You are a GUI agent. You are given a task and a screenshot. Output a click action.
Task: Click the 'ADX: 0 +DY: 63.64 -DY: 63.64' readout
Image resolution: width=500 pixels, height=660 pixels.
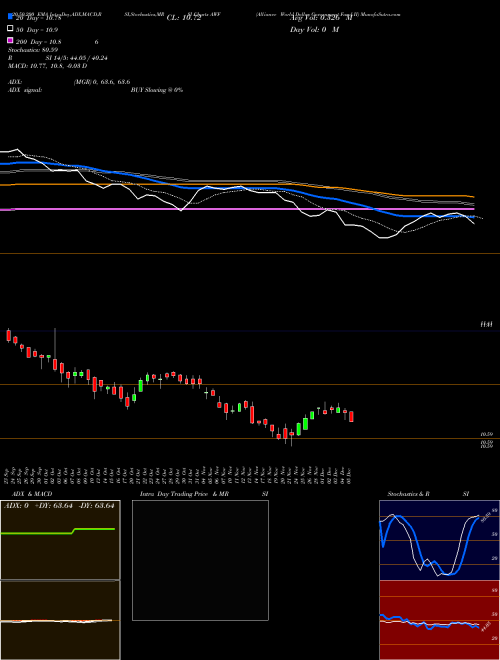59,506
